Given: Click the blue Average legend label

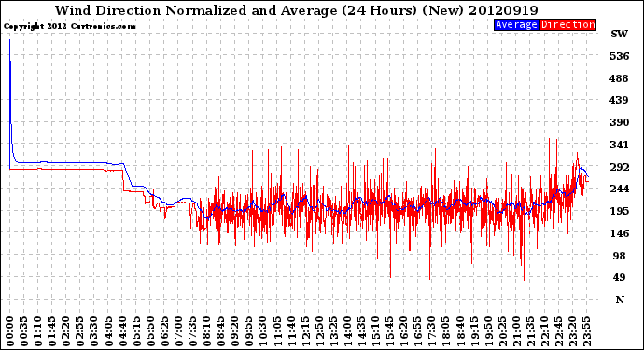Looking at the screenshot, I should (517, 24).
